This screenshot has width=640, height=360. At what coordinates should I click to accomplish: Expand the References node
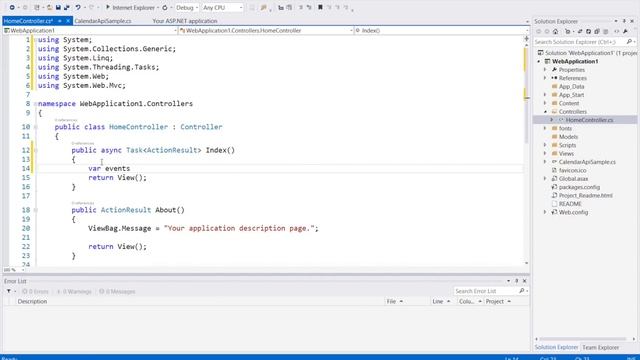coord(545,78)
